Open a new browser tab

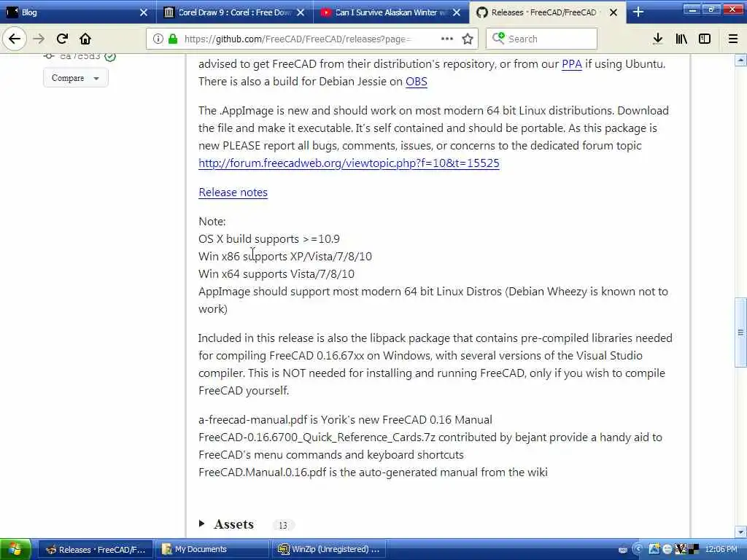pos(638,12)
